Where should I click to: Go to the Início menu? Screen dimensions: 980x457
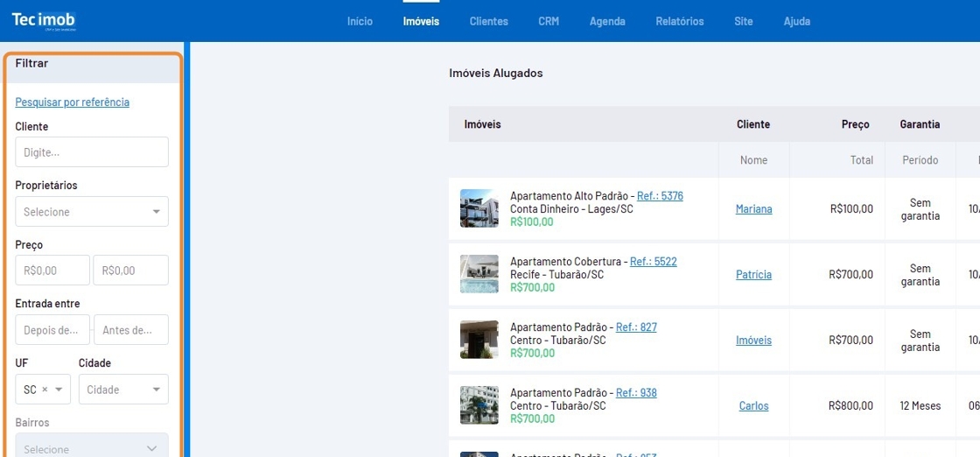pos(360,21)
